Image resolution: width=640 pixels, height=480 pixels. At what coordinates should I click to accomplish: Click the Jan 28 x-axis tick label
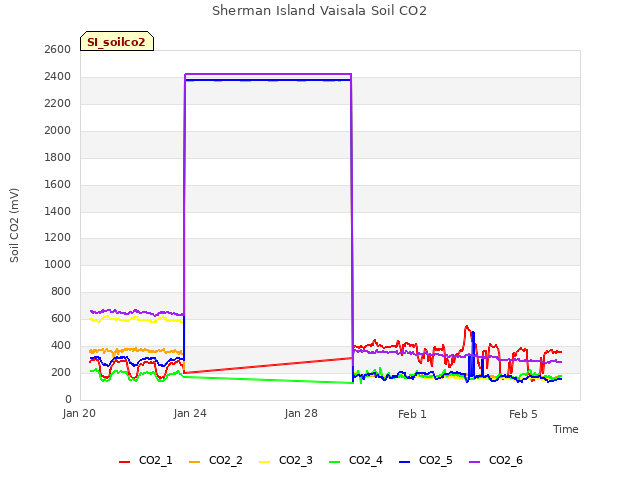click(x=301, y=413)
